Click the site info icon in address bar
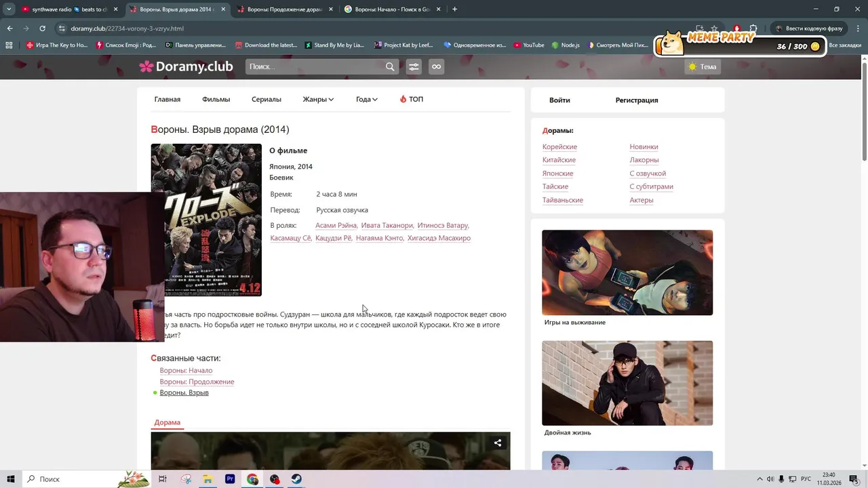The width and height of the screenshot is (868, 488). [62, 28]
